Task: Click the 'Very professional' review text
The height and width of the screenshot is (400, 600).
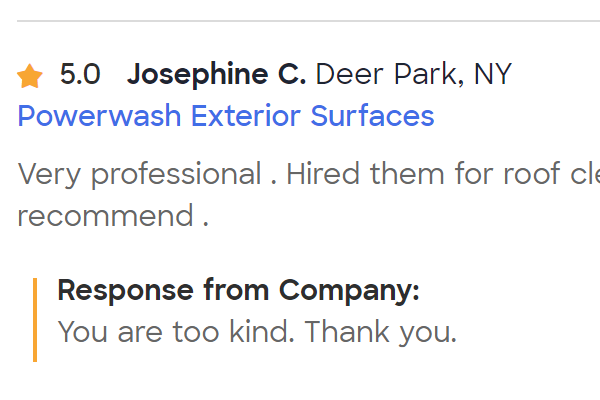Action: [139, 175]
